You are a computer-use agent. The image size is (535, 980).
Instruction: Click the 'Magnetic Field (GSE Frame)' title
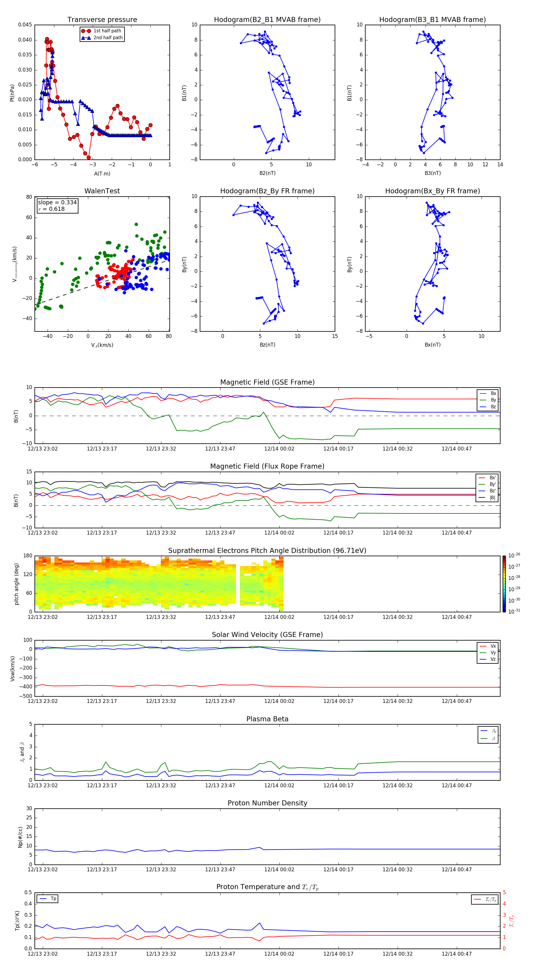pos(267,382)
